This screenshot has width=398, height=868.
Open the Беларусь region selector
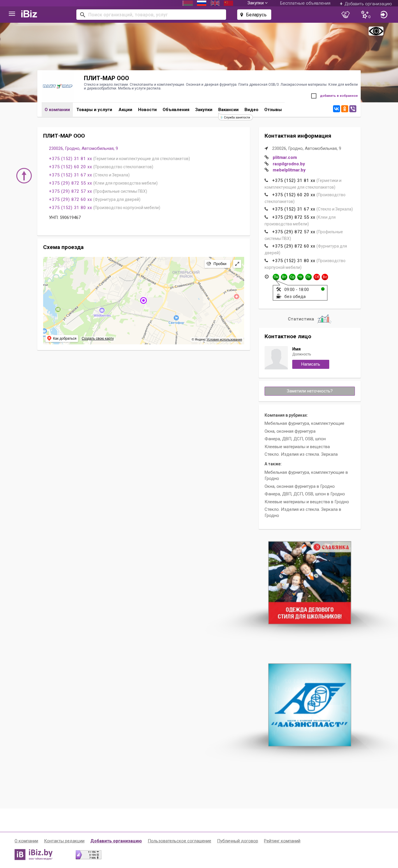[x=254, y=15]
